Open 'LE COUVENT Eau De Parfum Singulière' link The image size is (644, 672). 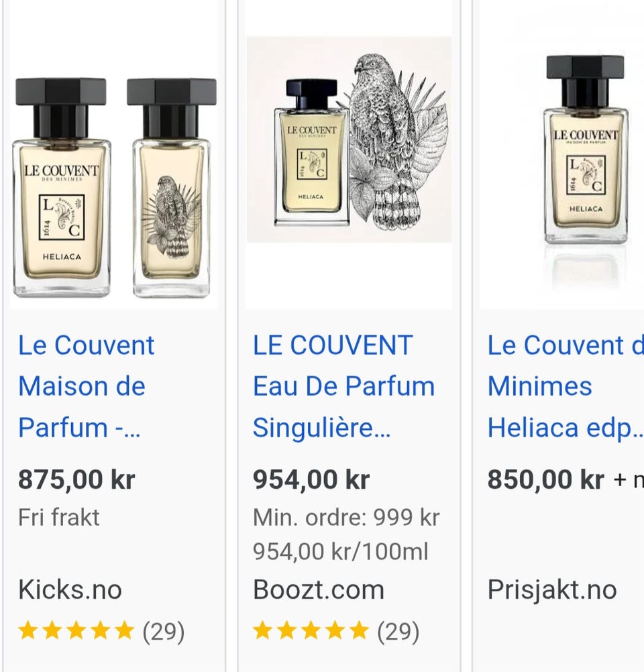pos(343,386)
